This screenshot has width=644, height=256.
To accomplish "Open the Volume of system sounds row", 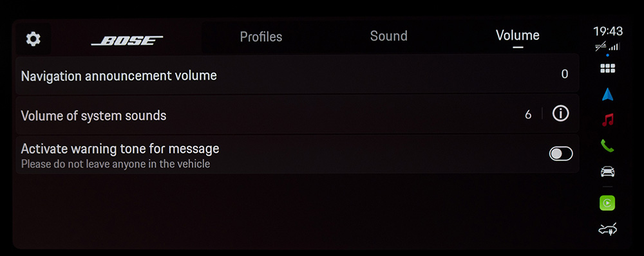I will [x=298, y=115].
